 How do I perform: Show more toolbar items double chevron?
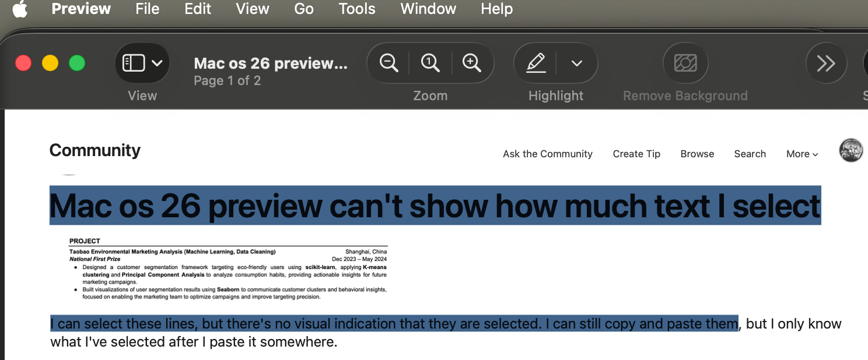click(x=826, y=63)
